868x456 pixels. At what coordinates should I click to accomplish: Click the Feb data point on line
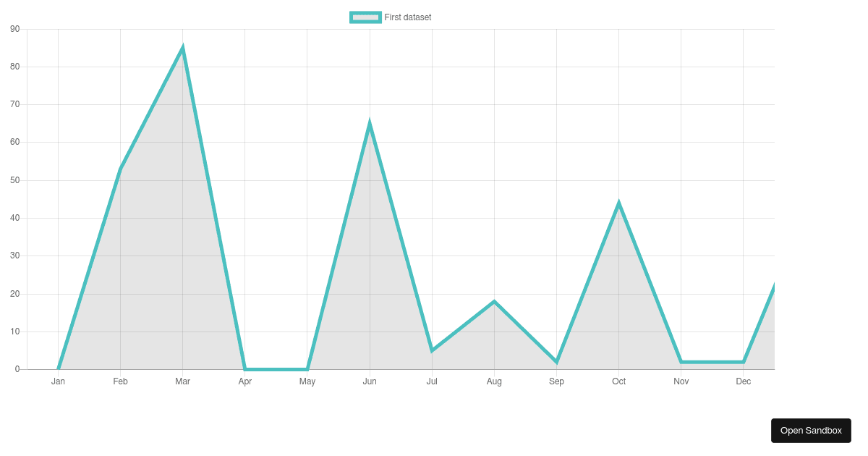tap(120, 169)
